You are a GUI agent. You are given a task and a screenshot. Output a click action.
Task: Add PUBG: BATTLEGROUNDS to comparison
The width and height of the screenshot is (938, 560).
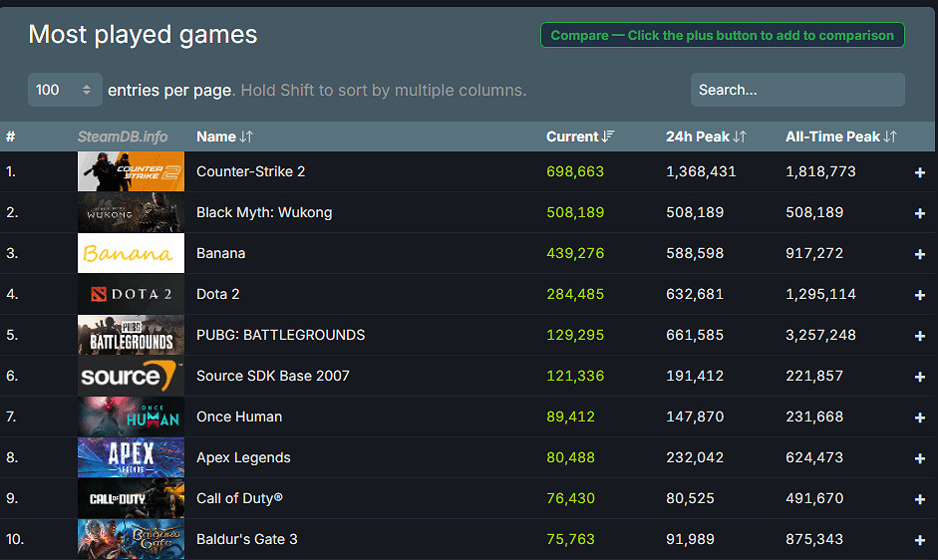[x=919, y=336]
